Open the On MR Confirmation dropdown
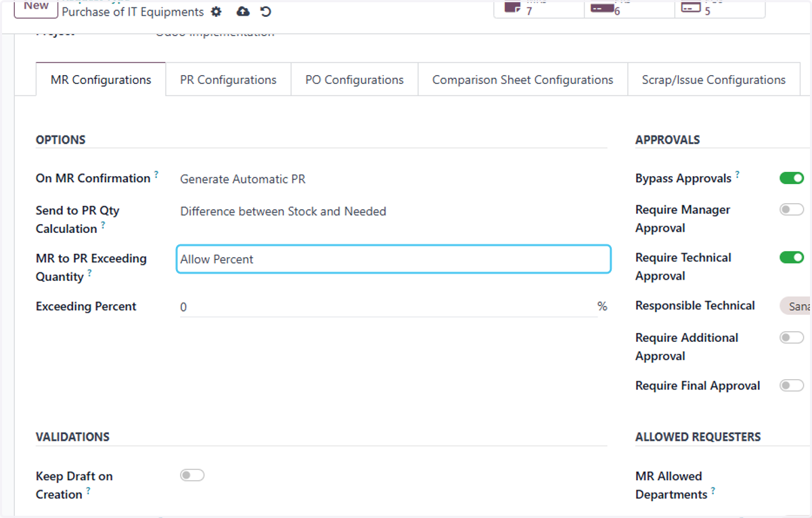 point(393,179)
